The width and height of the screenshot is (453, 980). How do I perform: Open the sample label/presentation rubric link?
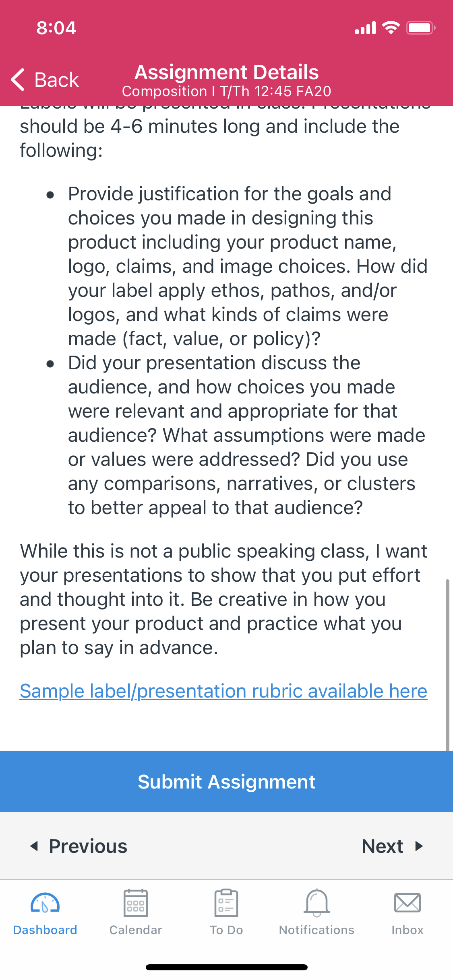[223, 691]
